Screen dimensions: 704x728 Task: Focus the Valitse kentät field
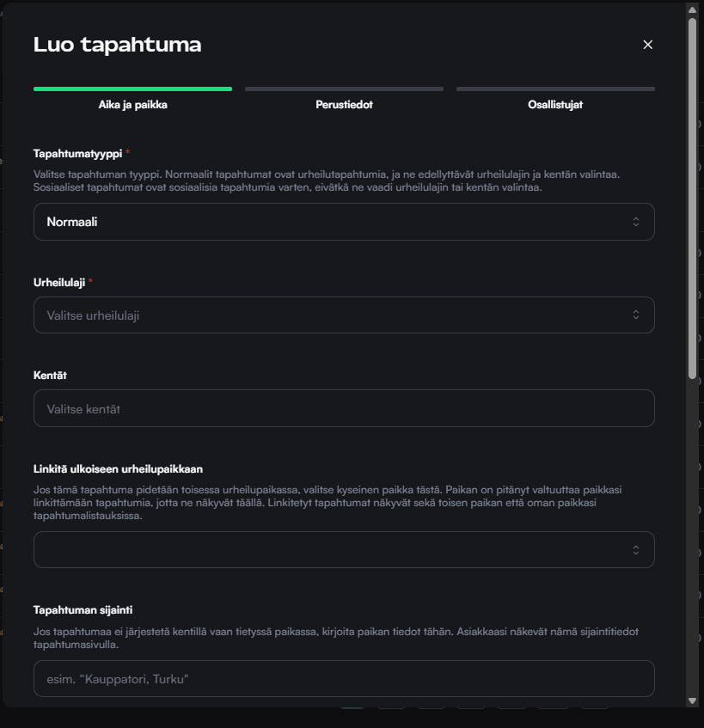pos(344,409)
